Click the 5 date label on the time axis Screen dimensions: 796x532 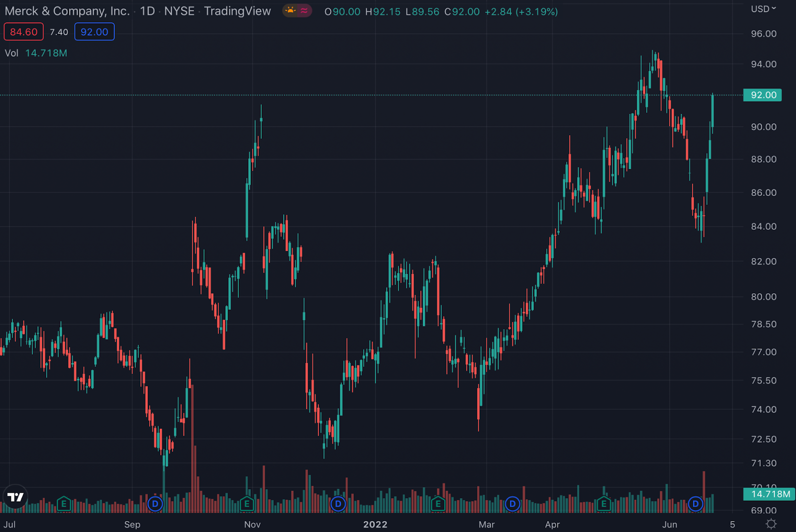(x=732, y=525)
